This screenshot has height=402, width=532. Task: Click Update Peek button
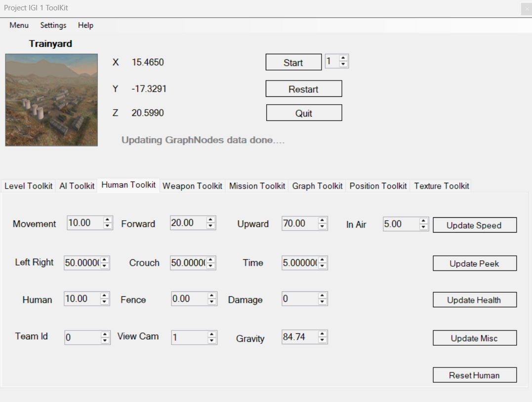[474, 264]
